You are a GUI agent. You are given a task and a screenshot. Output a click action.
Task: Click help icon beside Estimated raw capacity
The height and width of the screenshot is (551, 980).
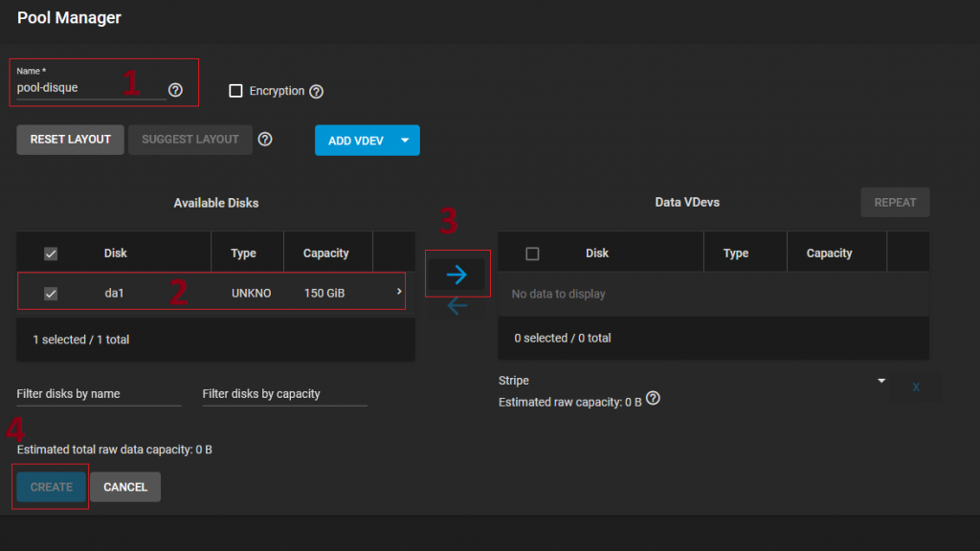[654, 399]
